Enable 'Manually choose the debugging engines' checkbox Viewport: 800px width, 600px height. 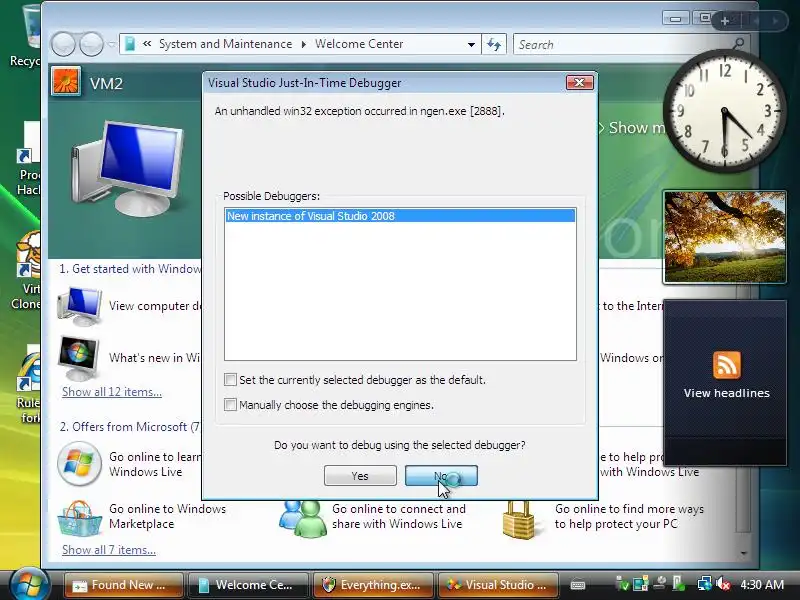pos(230,405)
